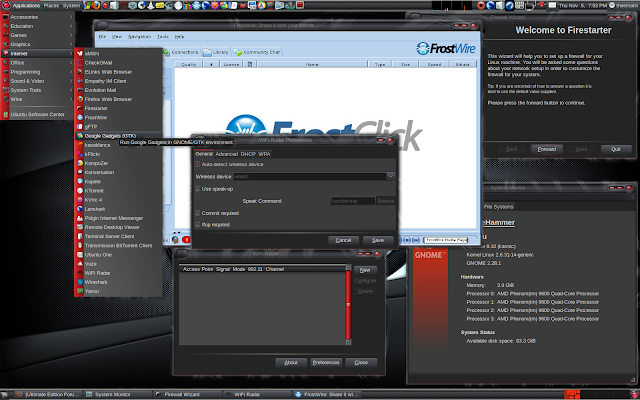Viewport: 640px width, 400px height.
Task: Open the Community Chat tab in FrostWire
Action: click(x=257, y=52)
